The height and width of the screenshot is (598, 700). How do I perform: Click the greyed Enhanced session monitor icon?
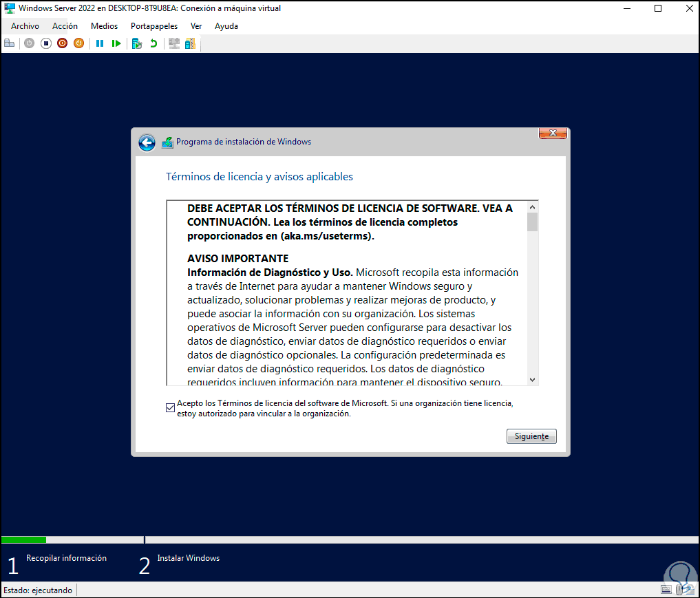pos(173,43)
